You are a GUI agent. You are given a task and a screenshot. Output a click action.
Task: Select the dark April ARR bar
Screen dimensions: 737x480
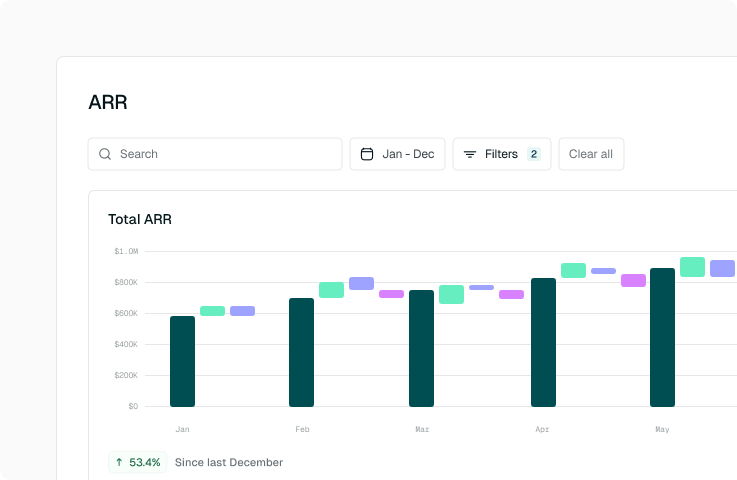(543, 342)
